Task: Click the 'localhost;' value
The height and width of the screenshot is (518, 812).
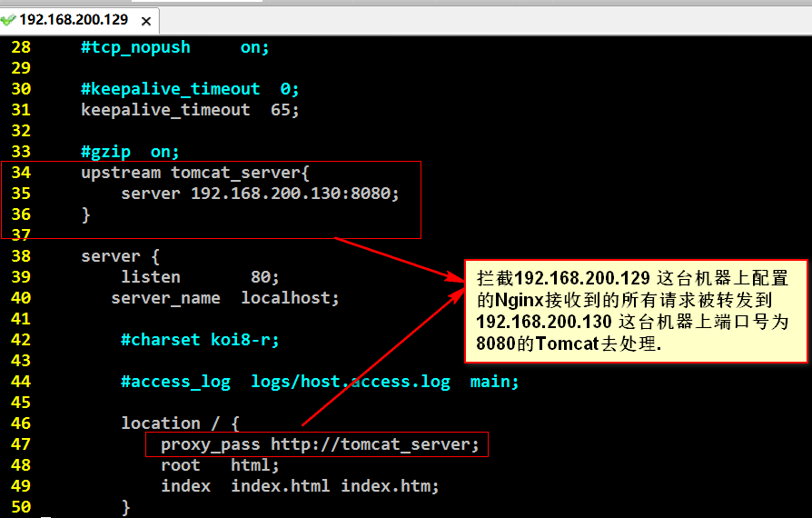Action: tap(290, 298)
